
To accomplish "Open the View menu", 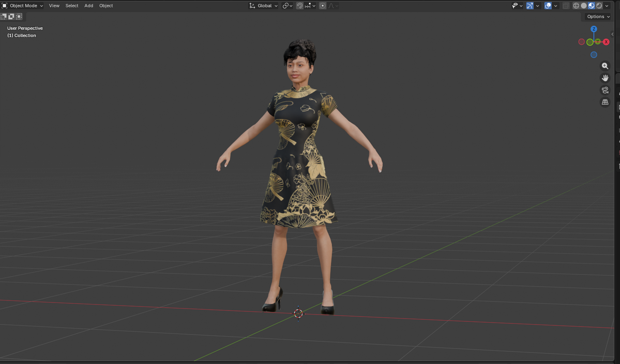I will [54, 6].
